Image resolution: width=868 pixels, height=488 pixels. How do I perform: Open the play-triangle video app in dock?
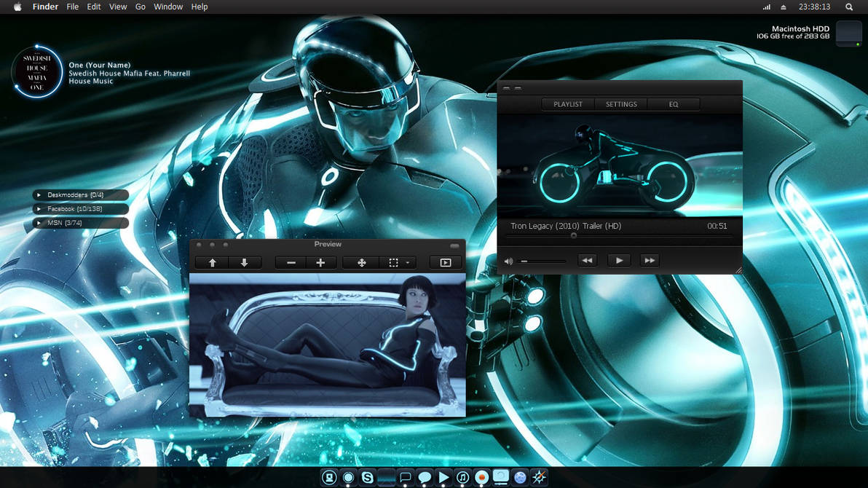point(443,478)
